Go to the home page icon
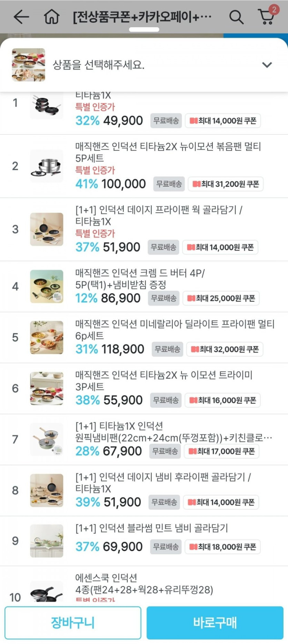 [52, 17]
